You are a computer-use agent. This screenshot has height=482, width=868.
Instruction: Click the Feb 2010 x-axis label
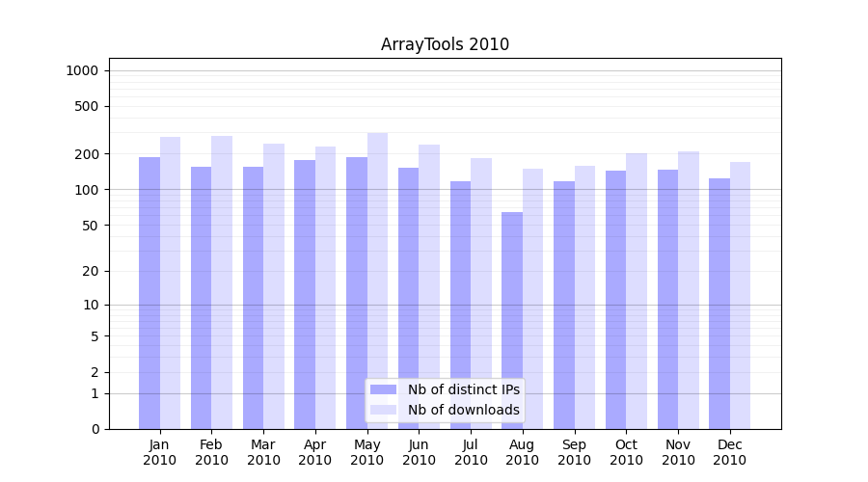pos(211,452)
